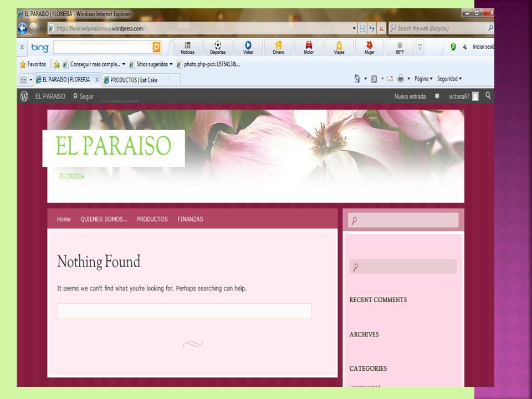The image size is (532, 399).
Task: Click Seguir to follow the blog
Action: [84, 96]
